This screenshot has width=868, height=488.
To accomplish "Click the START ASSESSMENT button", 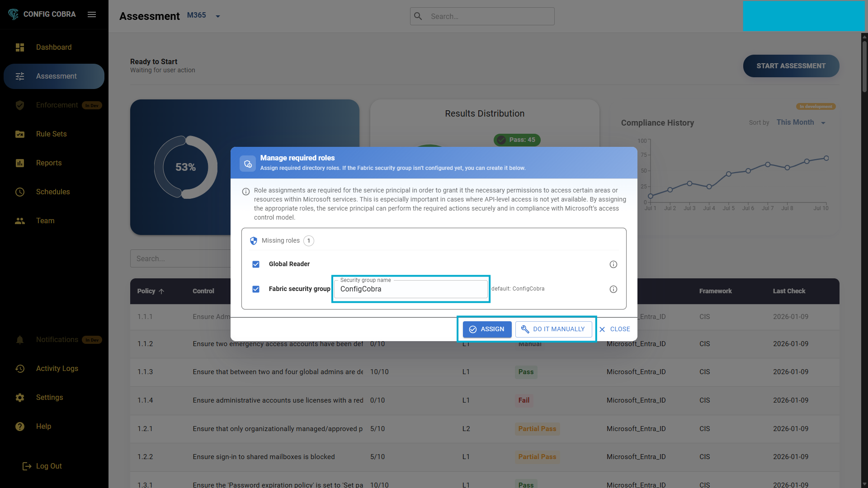I will coord(791,66).
